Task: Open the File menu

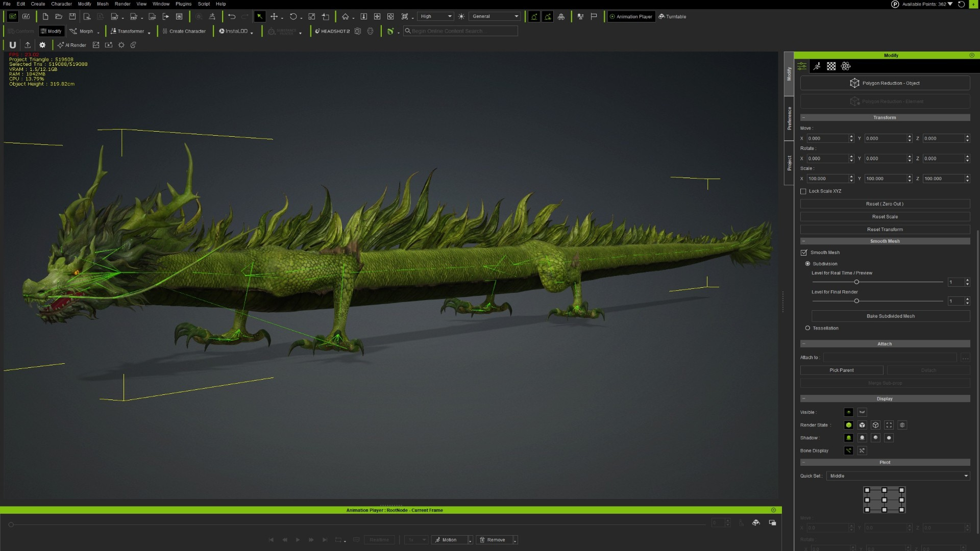Action: (7, 4)
